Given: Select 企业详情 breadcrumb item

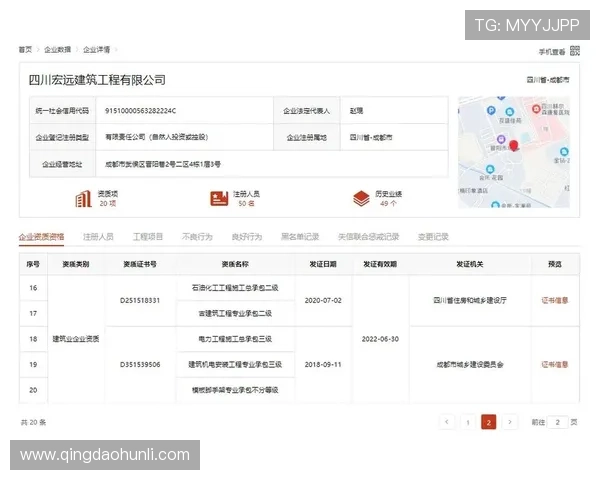Looking at the screenshot, I should click(96, 50).
